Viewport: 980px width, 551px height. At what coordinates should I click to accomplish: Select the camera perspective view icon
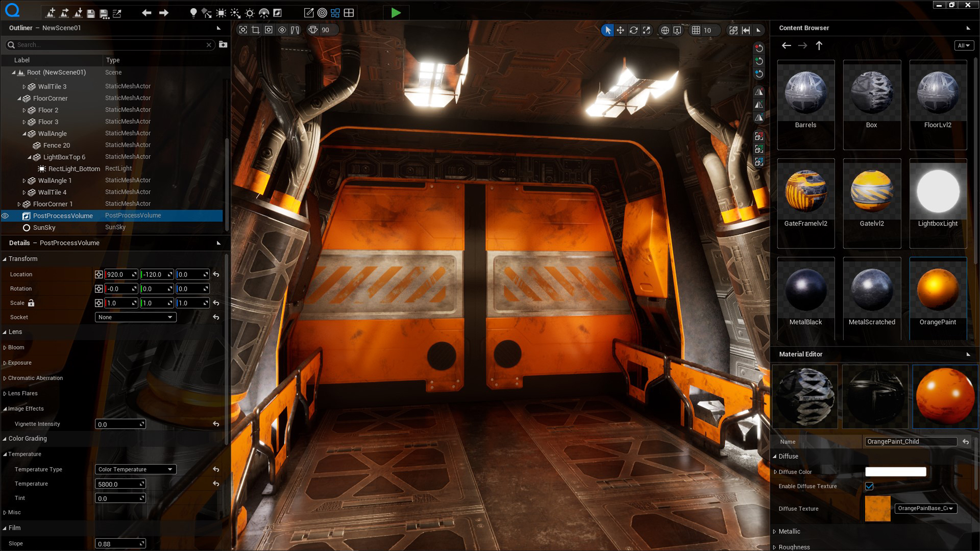[x=312, y=30]
